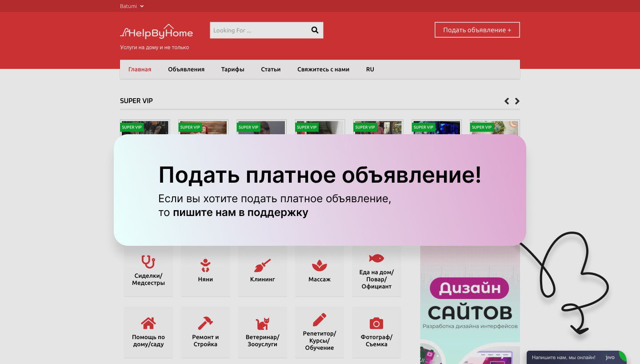The image size is (640, 364).
Task: Click the Подать объявление + button
Action: tap(477, 29)
